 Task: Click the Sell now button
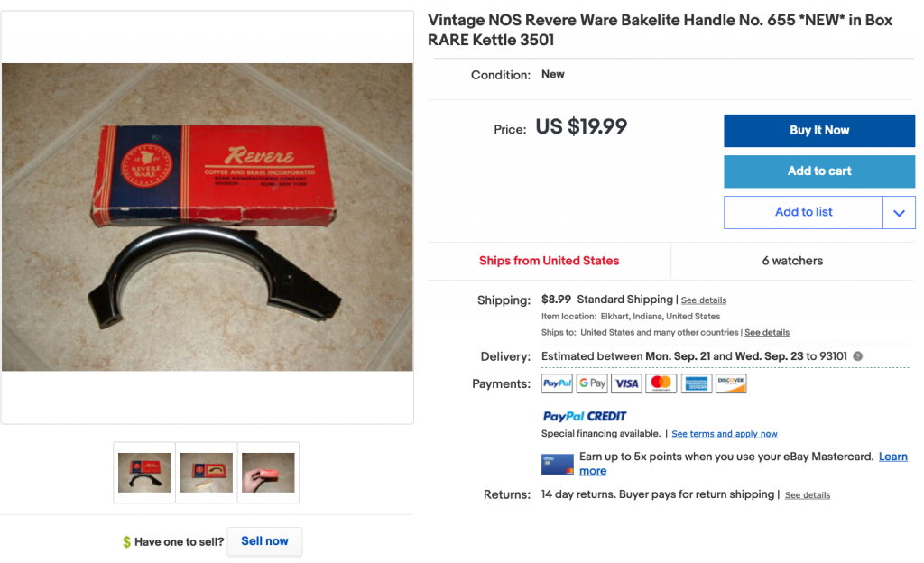(264, 541)
